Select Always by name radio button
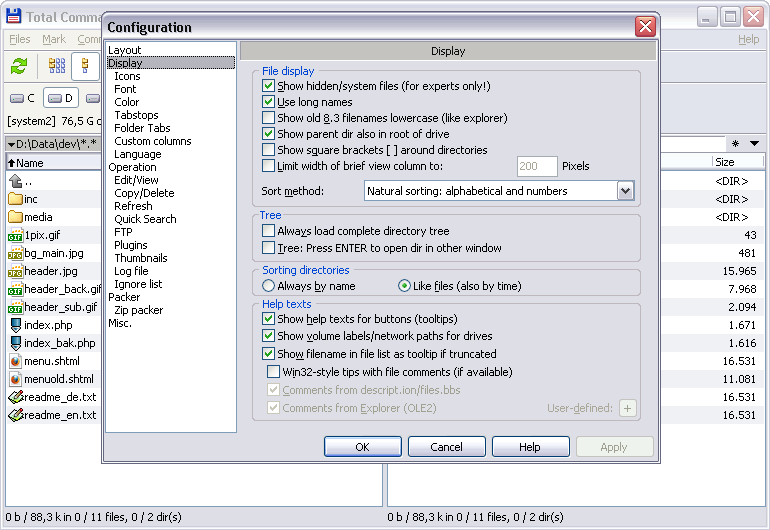770x530 pixels. point(268,286)
